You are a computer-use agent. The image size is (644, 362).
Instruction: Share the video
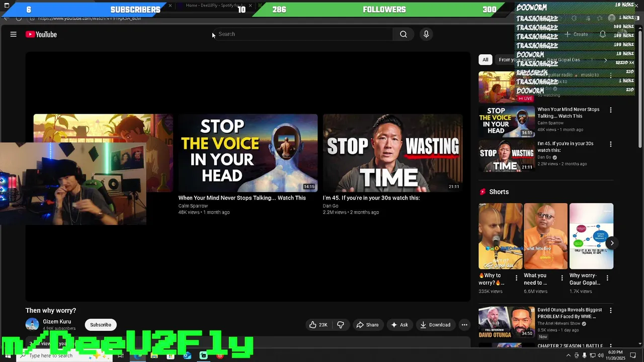(367, 325)
